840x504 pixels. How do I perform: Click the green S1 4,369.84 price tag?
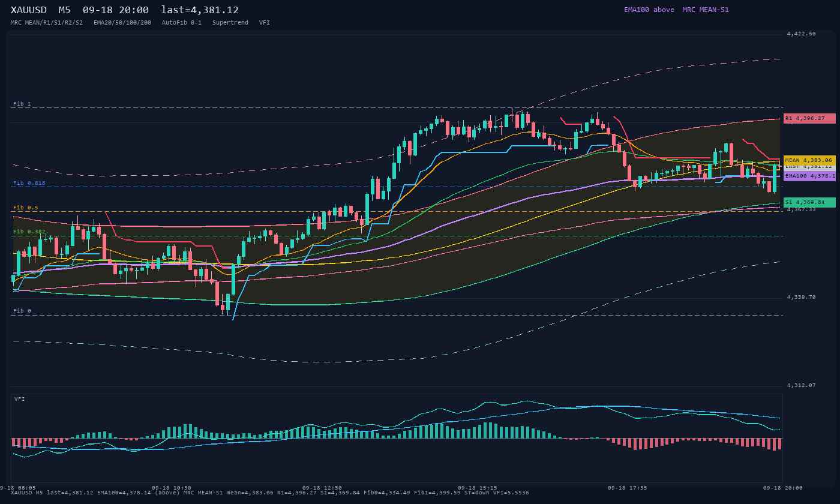coord(809,202)
